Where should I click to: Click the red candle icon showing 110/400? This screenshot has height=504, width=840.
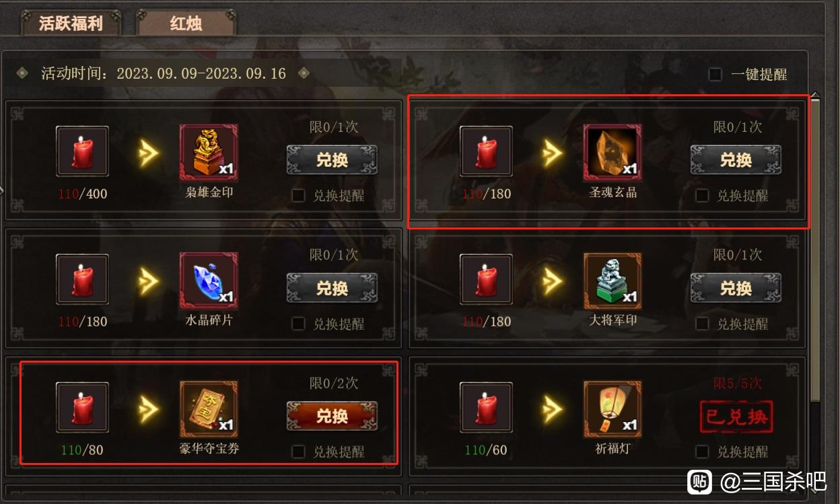click(x=82, y=153)
